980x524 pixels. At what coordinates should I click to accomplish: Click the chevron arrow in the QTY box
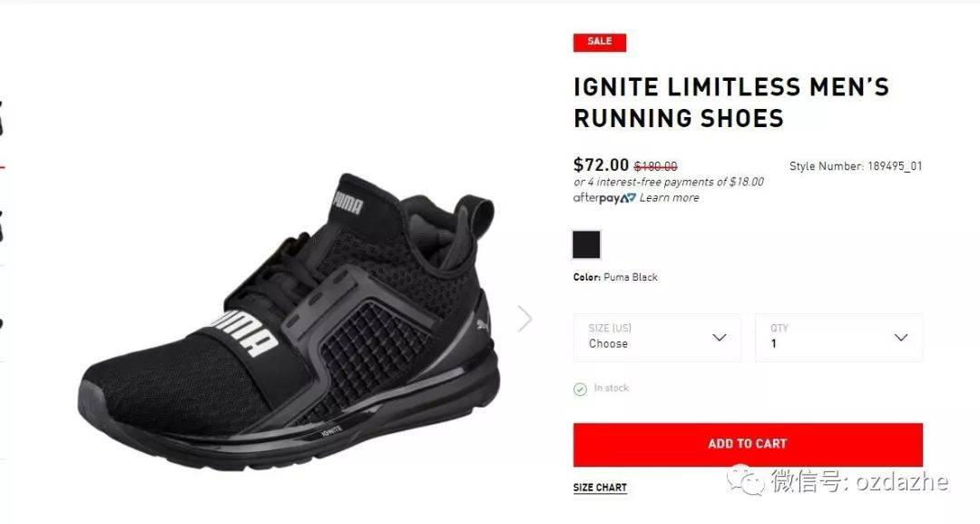[x=901, y=338]
